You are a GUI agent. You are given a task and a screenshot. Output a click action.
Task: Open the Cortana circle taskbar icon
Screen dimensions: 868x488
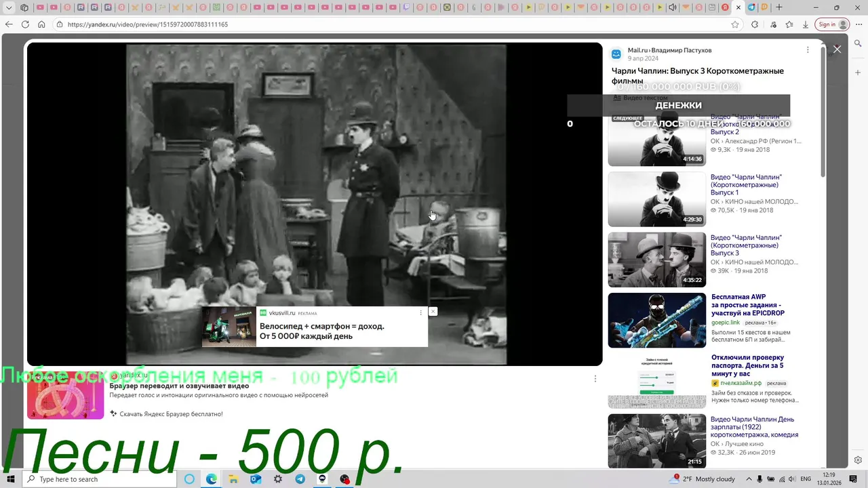189,479
